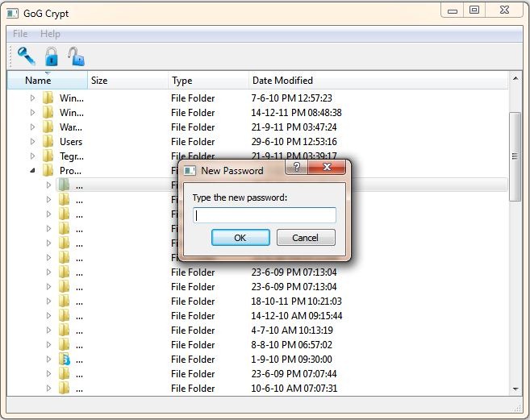The image size is (530, 420).
Task: Click the GoG Crypt title bar app icon
Action: pyautogui.click(x=13, y=14)
